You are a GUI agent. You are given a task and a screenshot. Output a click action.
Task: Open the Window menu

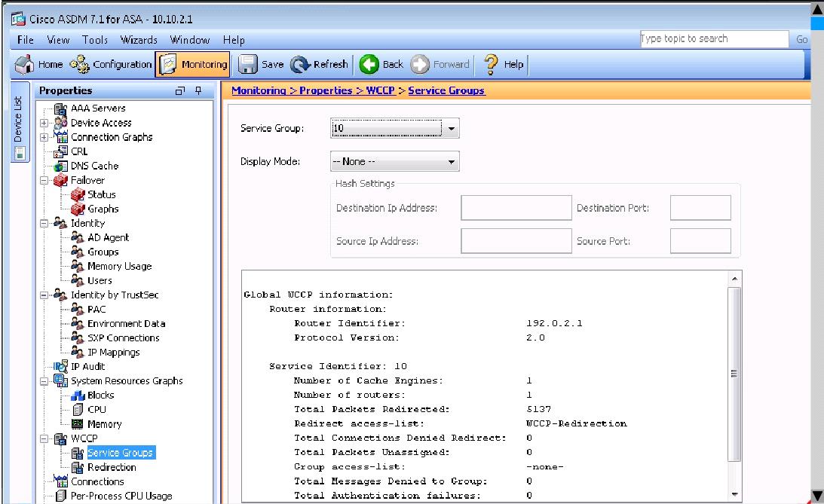coord(190,40)
